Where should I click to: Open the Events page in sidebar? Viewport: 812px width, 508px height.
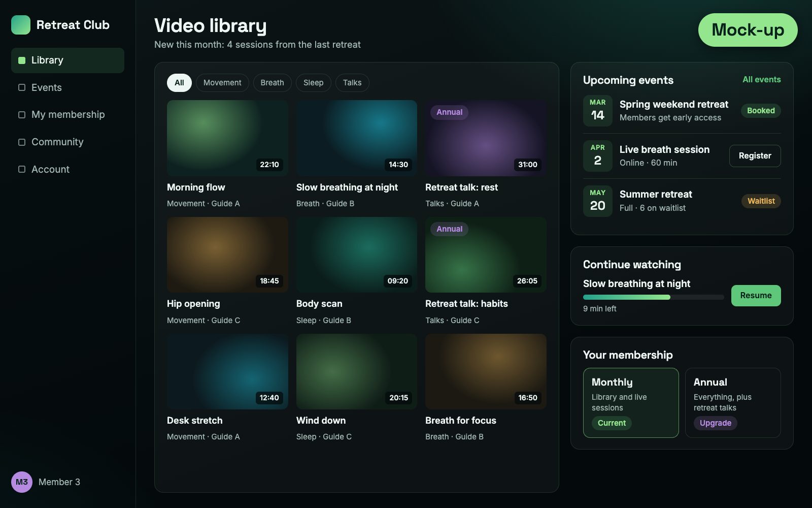[x=67, y=87]
